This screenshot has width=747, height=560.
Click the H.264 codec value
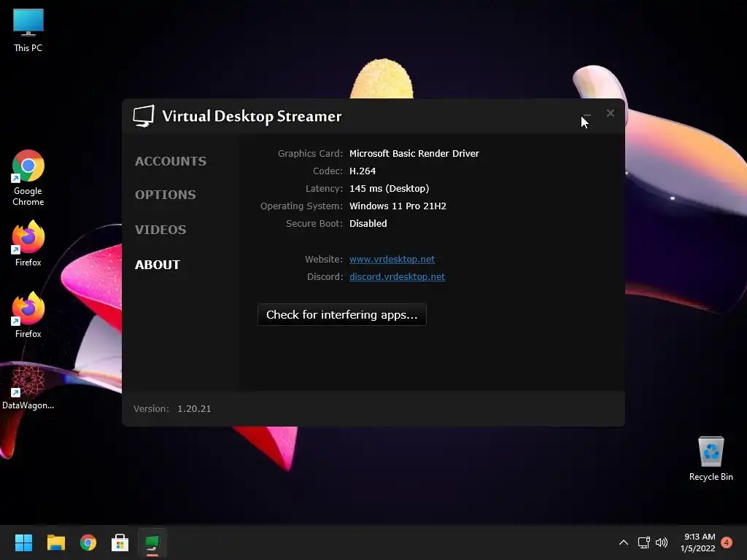point(363,171)
